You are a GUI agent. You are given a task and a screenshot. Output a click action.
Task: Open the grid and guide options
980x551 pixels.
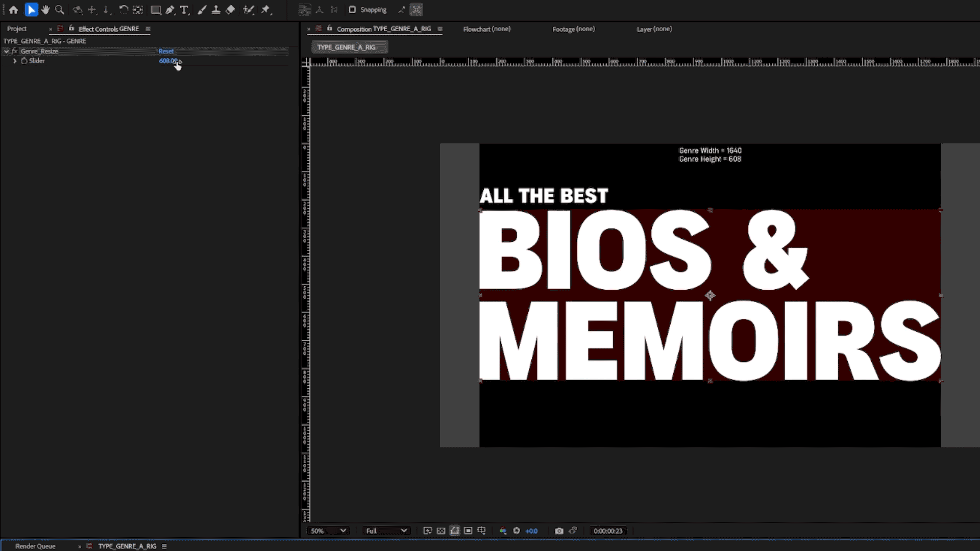(481, 531)
